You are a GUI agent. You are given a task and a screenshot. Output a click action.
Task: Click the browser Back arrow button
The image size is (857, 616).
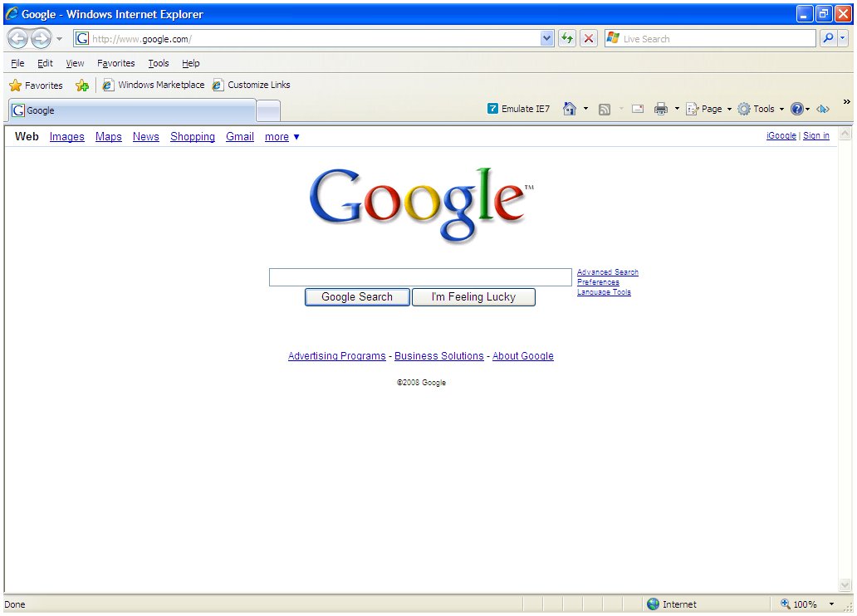(x=17, y=39)
